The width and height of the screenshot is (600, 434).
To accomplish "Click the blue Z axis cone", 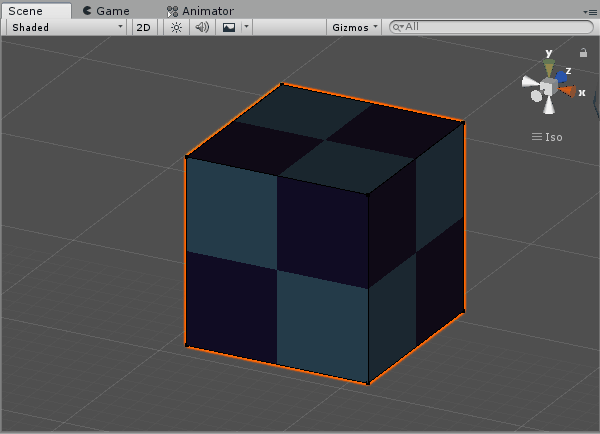I will 561,77.
